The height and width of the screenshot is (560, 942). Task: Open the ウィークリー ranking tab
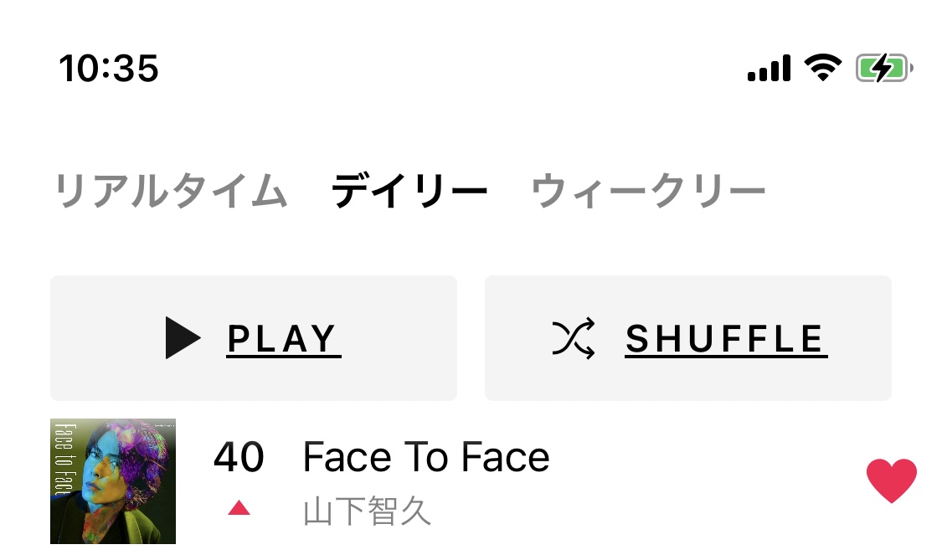(648, 191)
